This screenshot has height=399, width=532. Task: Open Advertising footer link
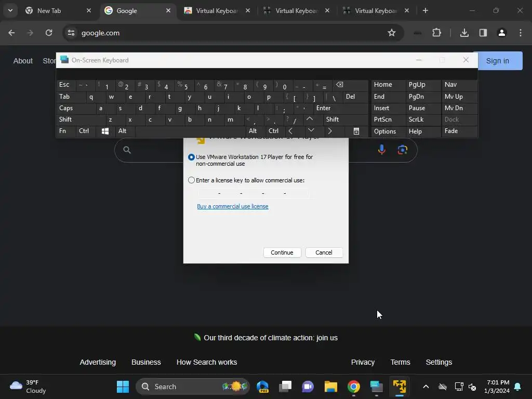click(98, 362)
